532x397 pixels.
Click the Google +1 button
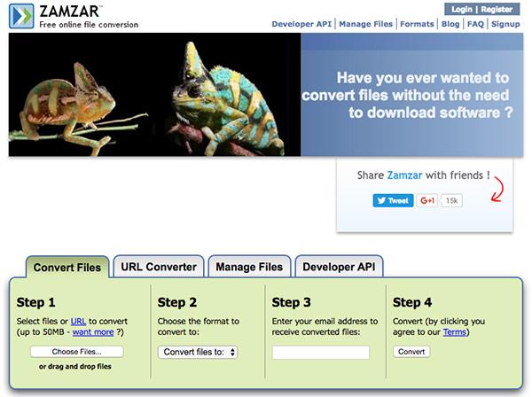click(427, 200)
